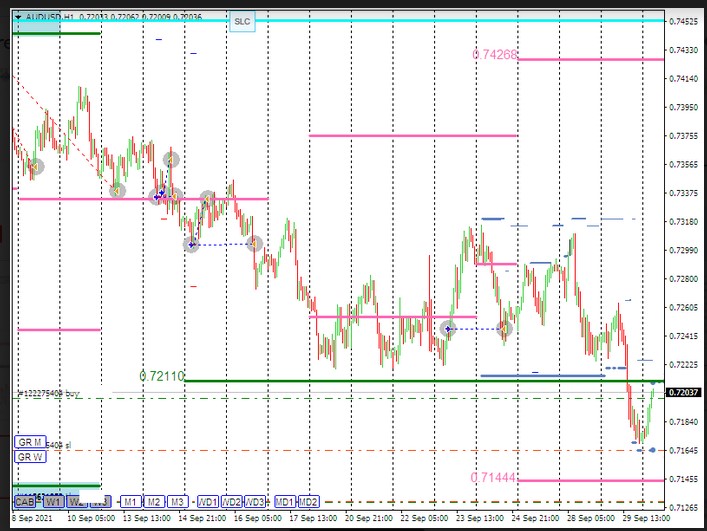Click the WD3 button
This screenshot has width=707, height=531.
tap(256, 501)
